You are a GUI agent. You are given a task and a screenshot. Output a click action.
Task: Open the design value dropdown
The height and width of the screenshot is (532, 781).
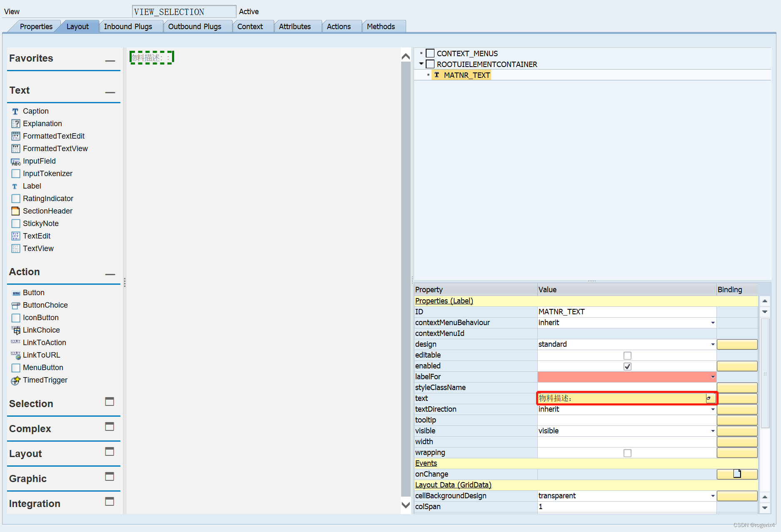click(713, 344)
